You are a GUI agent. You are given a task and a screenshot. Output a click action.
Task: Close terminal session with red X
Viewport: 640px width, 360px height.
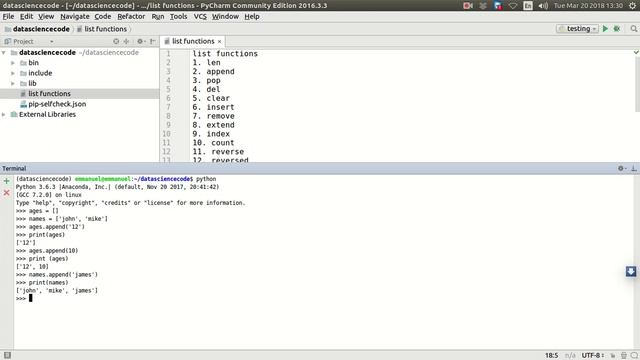pyautogui.click(x=7, y=192)
